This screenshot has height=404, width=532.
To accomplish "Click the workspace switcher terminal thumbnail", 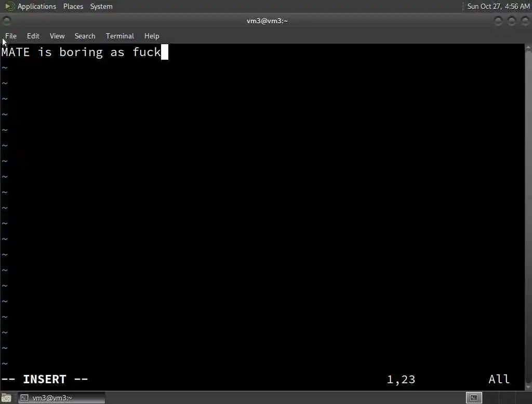I will pyautogui.click(x=474, y=398).
